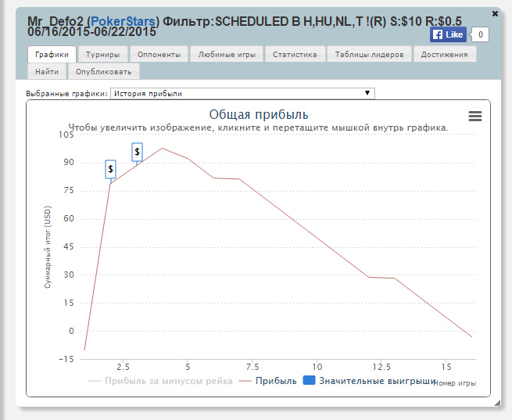Open the Статистика tab

(x=295, y=54)
